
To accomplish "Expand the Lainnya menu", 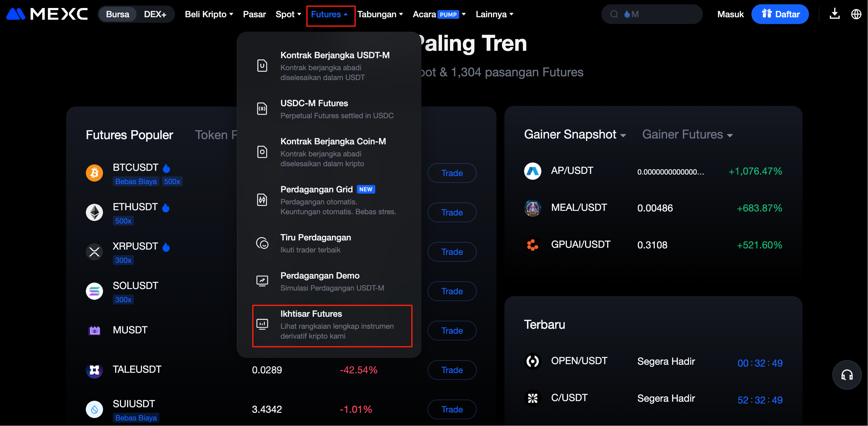I will point(494,14).
